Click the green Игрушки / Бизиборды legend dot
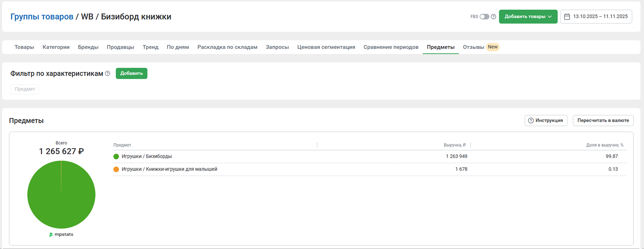The height and width of the screenshot is (249, 644). pyautogui.click(x=116, y=157)
